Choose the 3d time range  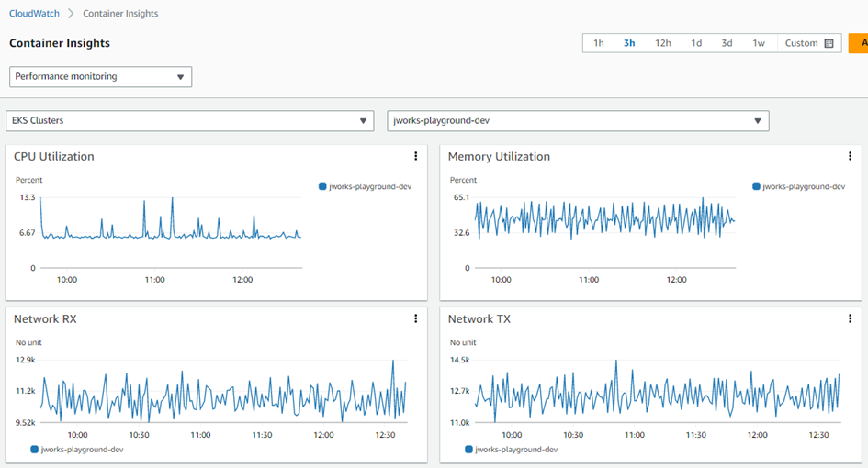coord(727,43)
